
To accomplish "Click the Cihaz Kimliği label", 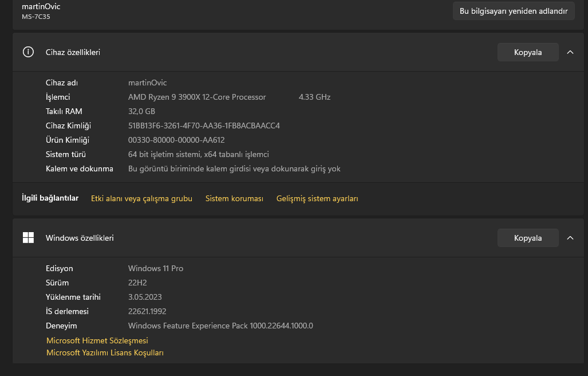I will 68,126.
